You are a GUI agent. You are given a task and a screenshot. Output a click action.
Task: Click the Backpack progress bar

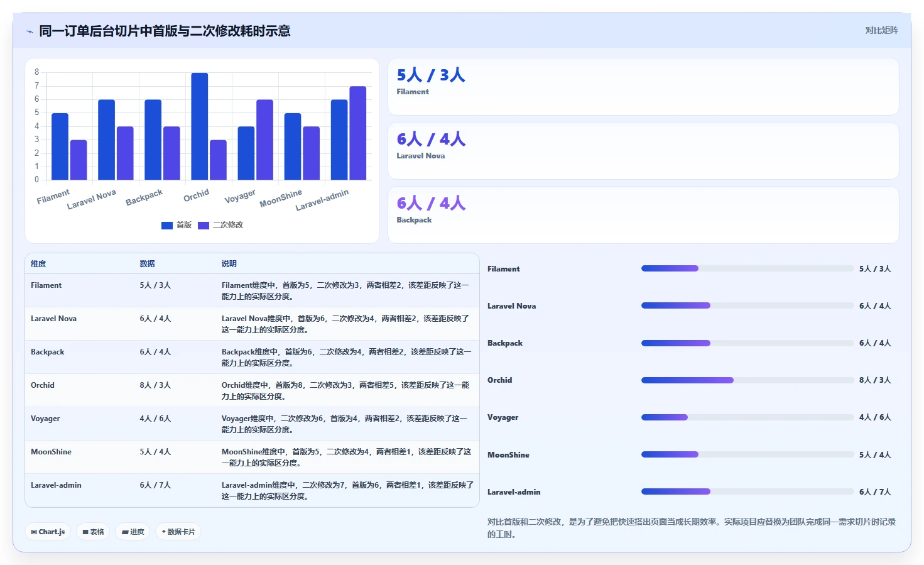747,343
